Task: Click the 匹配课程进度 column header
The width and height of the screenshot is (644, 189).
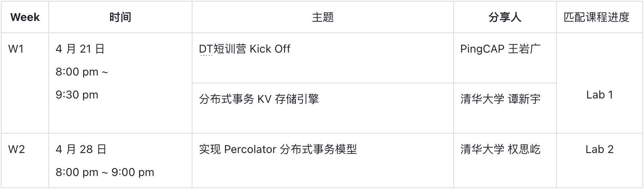Action: coord(596,17)
